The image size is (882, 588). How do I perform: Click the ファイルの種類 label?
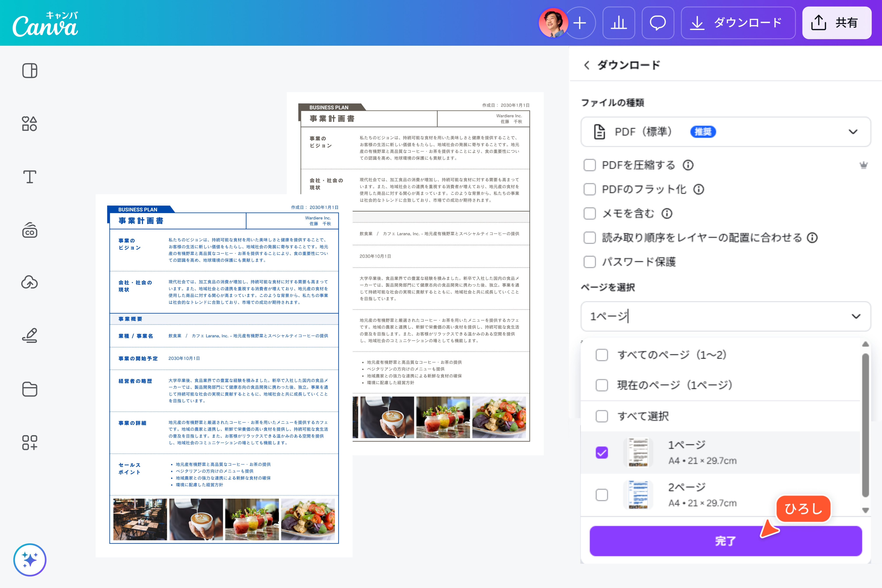pyautogui.click(x=612, y=103)
